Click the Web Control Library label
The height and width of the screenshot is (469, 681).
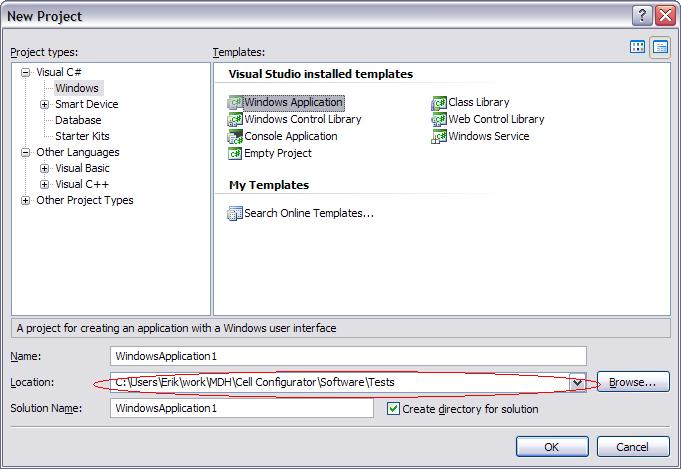(496, 119)
